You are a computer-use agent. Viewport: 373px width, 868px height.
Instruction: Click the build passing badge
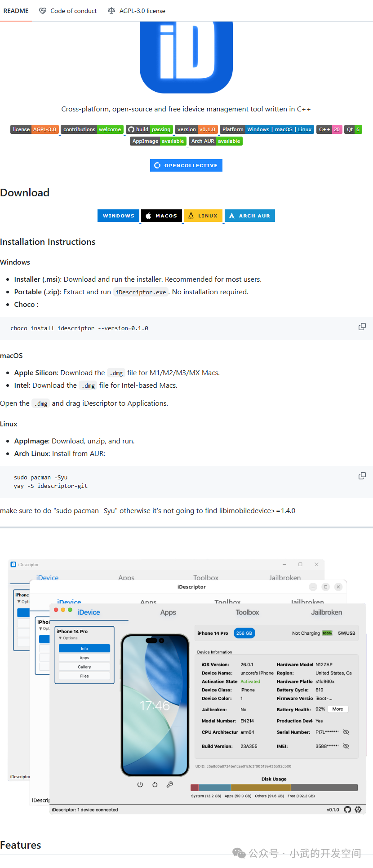click(x=149, y=129)
